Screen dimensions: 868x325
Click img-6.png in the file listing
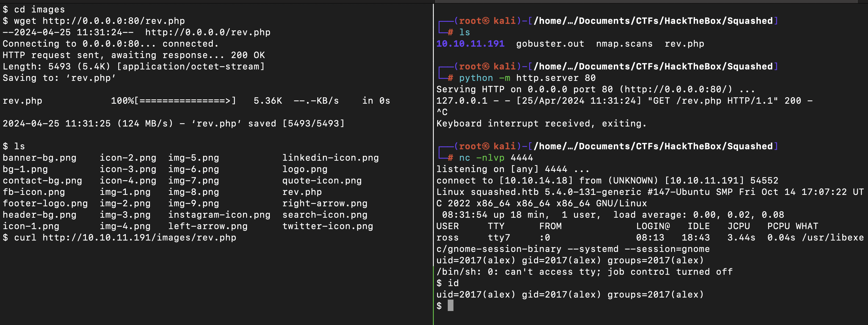pyautogui.click(x=194, y=169)
